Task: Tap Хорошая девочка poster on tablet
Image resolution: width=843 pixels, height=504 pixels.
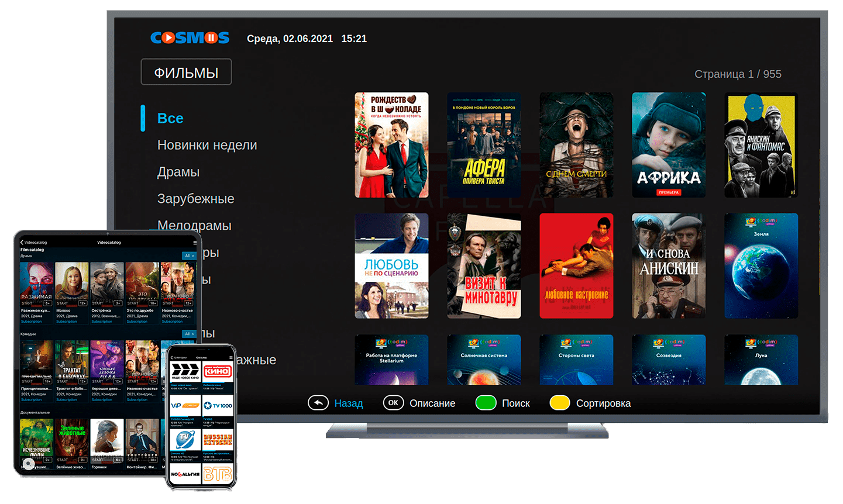Action: point(107,363)
